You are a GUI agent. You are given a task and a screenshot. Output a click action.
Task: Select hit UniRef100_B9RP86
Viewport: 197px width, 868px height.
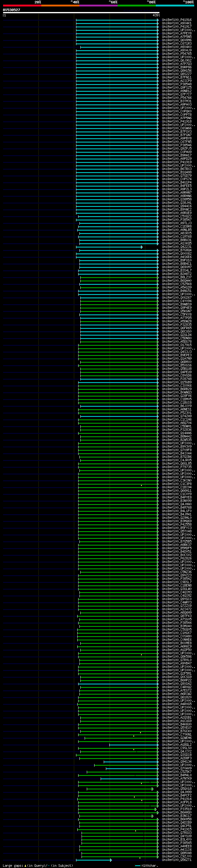[176, 67]
